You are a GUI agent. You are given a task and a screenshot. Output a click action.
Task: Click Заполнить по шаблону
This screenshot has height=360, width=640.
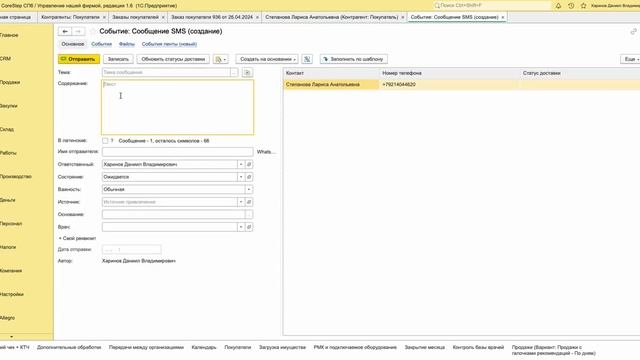(353, 59)
